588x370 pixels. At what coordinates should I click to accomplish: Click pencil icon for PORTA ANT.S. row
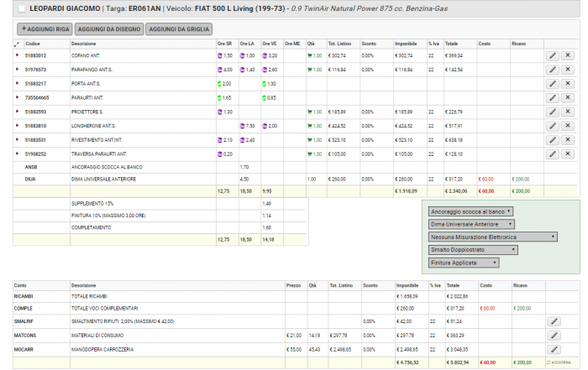pos(553,84)
